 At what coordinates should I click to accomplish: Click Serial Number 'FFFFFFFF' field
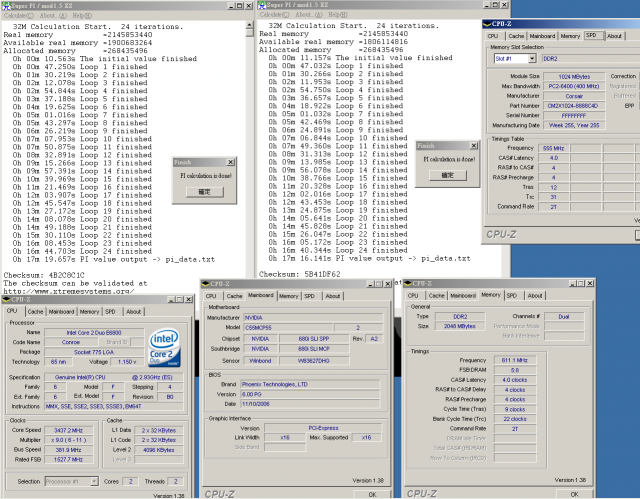[x=574, y=116]
